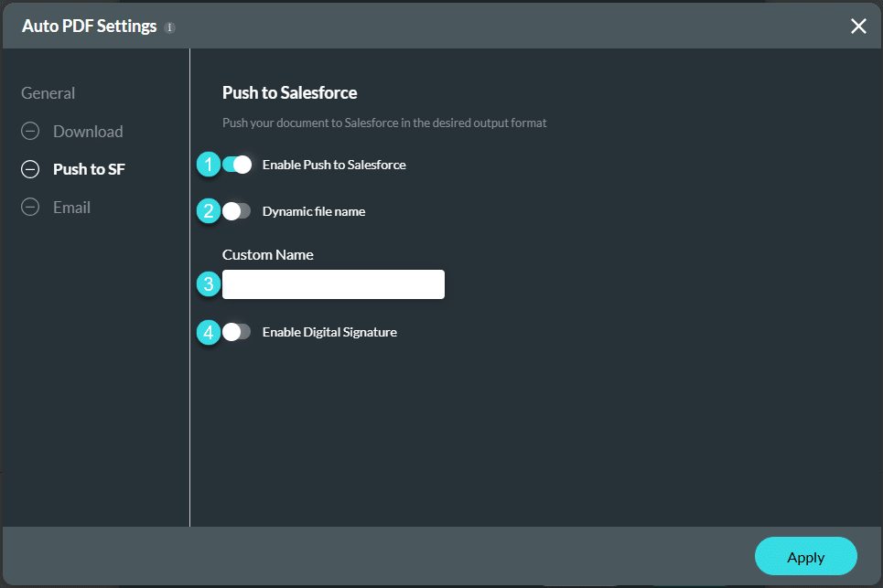Image resolution: width=883 pixels, height=588 pixels.
Task: Click the info icon beside Auto PDF Settings
Action: (x=169, y=27)
